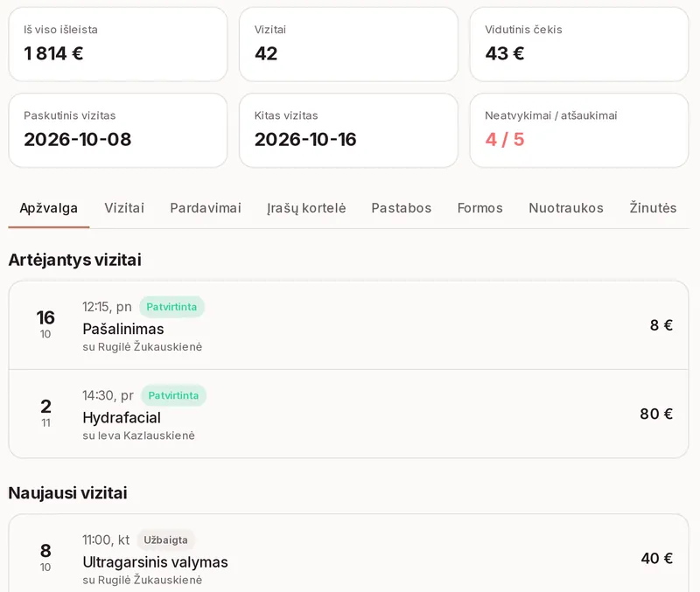Click the 12:15, pn time label
This screenshot has width=700, height=592.
[107, 307]
